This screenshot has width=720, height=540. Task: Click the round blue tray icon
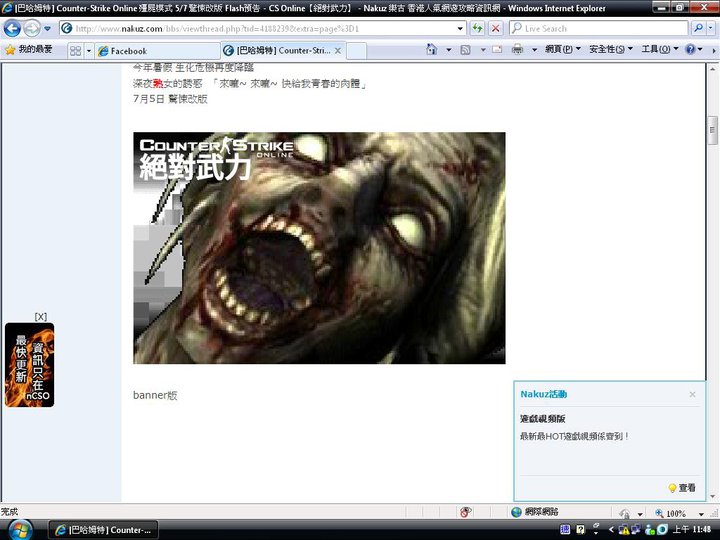(x=662, y=529)
